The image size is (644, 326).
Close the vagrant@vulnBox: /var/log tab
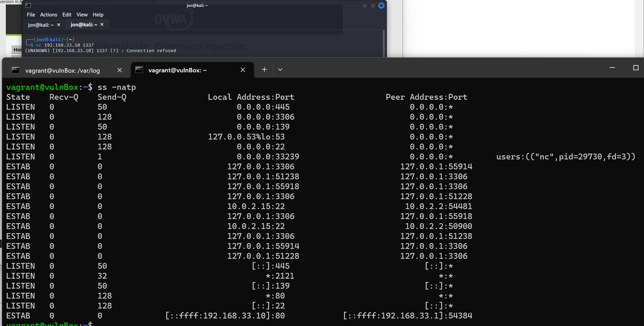tap(119, 70)
